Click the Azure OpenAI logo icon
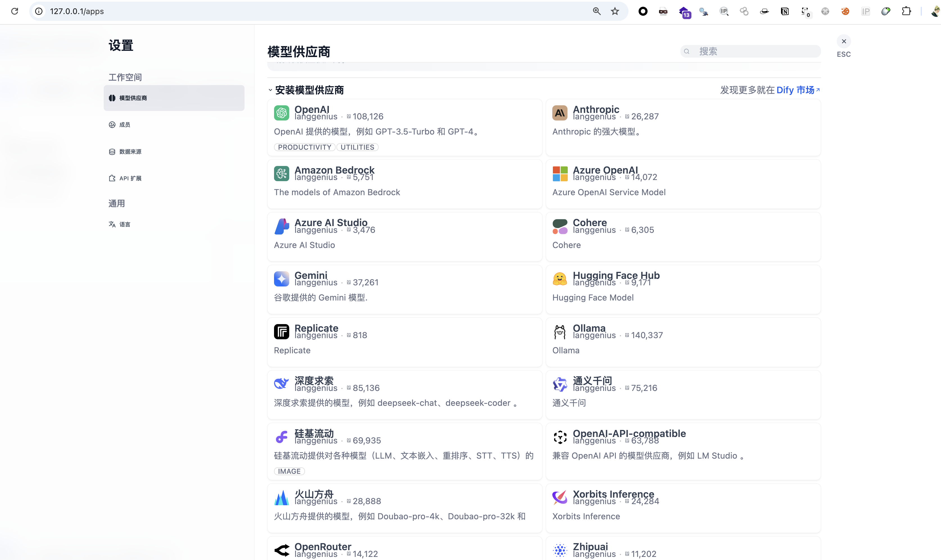The width and height of the screenshot is (941, 560). pyautogui.click(x=560, y=174)
